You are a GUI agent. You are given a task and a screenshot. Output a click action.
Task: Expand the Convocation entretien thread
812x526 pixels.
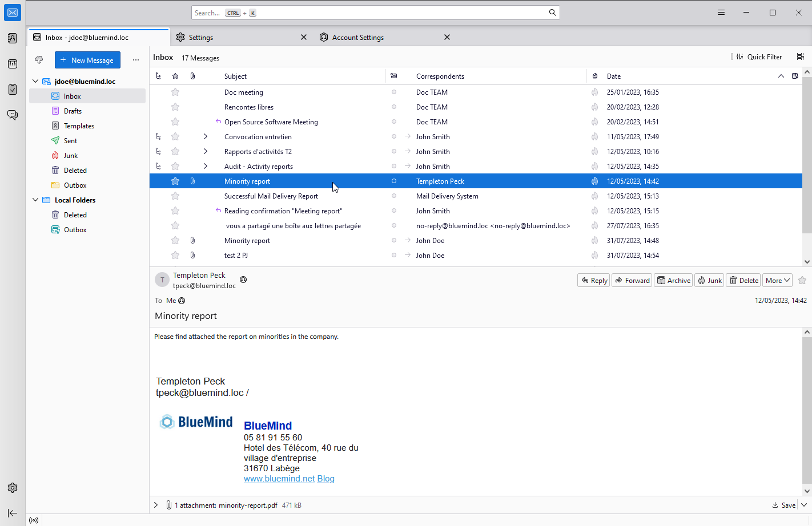(x=206, y=136)
